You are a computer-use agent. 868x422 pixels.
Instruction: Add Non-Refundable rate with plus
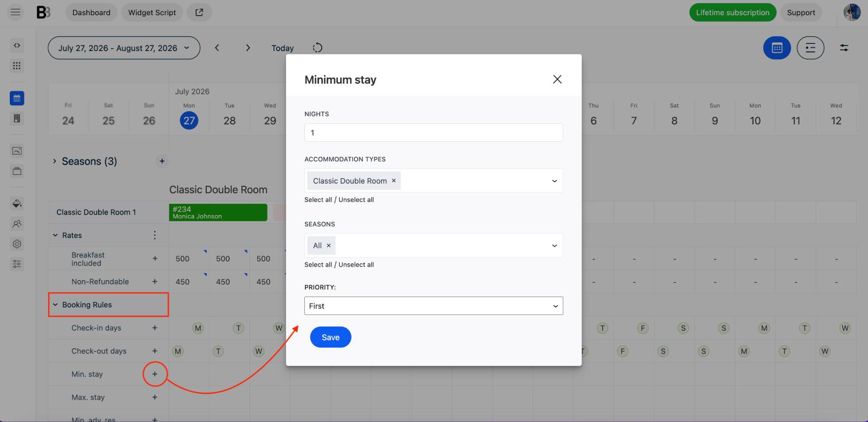(155, 281)
